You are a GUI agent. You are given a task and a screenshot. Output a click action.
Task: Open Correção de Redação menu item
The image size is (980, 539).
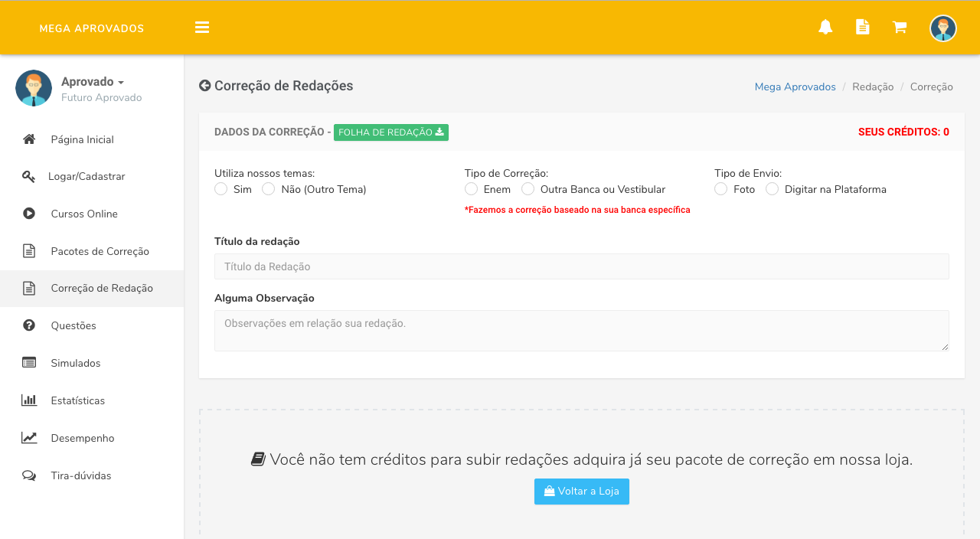(x=92, y=289)
